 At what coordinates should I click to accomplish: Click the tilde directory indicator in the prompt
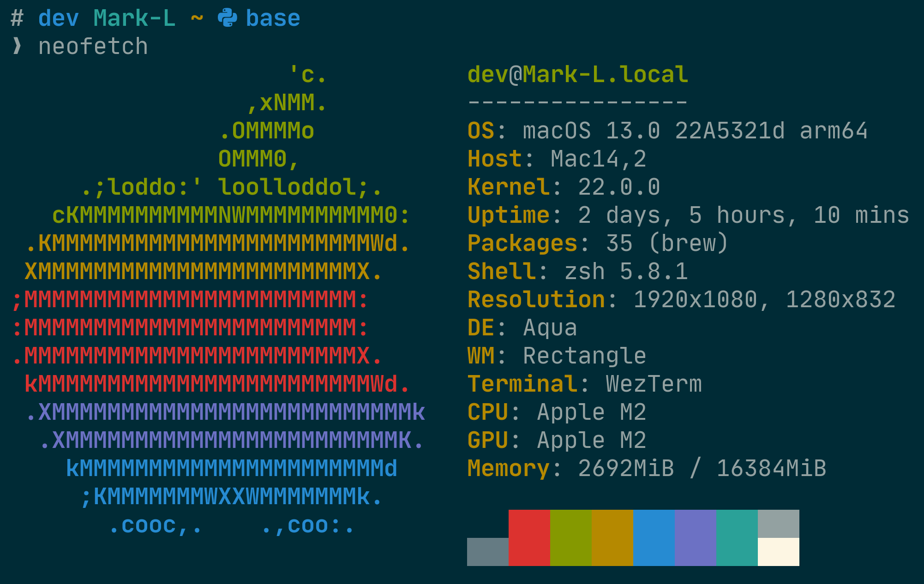coord(197,18)
